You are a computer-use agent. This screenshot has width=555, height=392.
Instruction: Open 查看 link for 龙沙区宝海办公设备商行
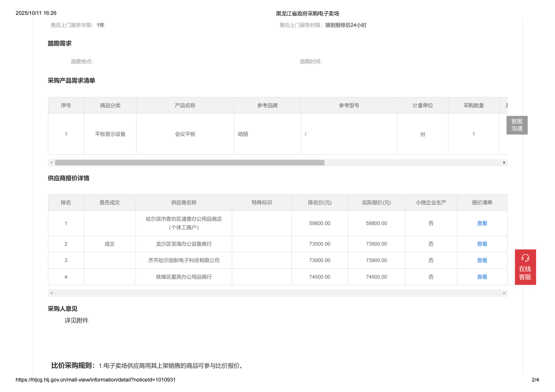click(482, 244)
